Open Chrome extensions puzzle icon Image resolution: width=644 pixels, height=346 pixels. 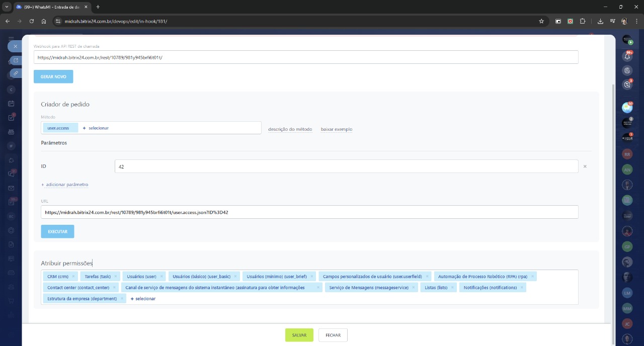(583, 21)
